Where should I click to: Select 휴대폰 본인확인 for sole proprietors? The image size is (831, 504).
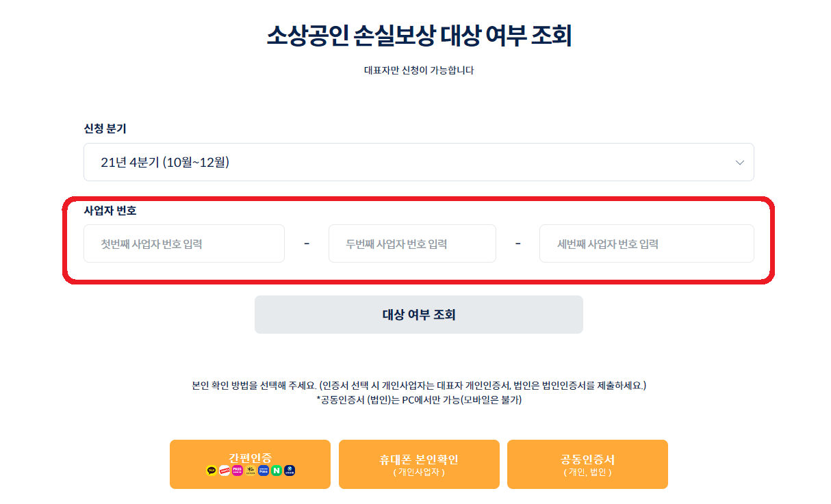pyautogui.click(x=419, y=464)
